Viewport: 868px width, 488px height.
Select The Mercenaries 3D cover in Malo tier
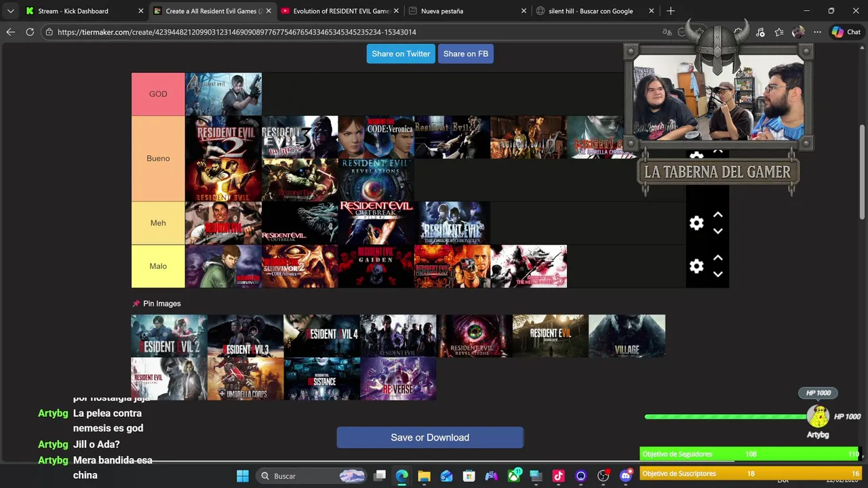pos(528,266)
